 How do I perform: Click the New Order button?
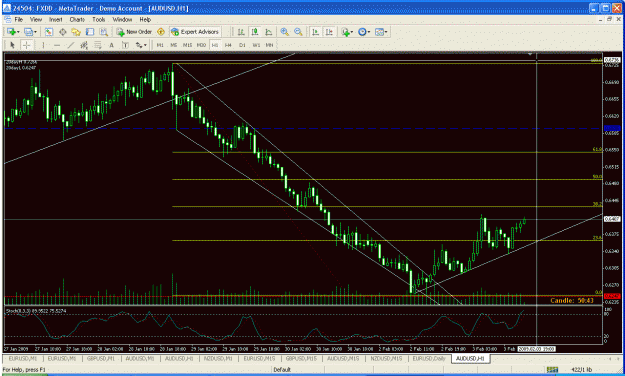[134, 32]
